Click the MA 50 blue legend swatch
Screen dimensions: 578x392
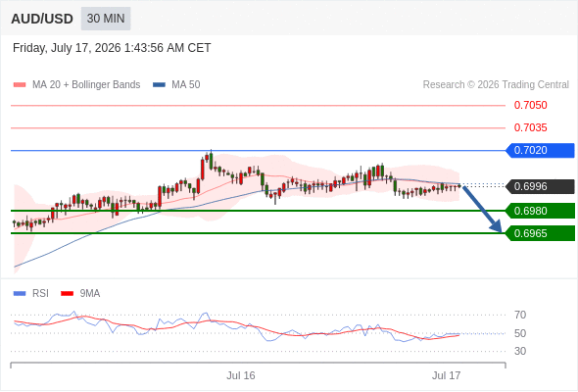click(159, 85)
